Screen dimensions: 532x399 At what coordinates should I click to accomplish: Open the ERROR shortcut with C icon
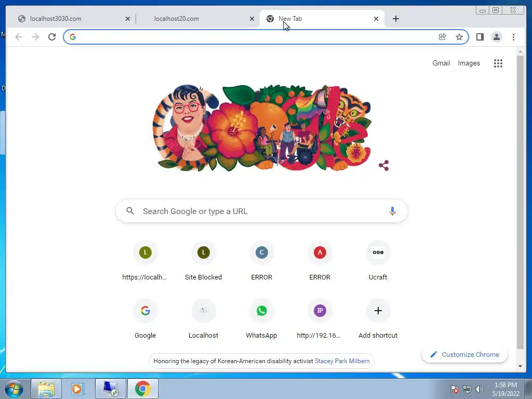pos(262,261)
